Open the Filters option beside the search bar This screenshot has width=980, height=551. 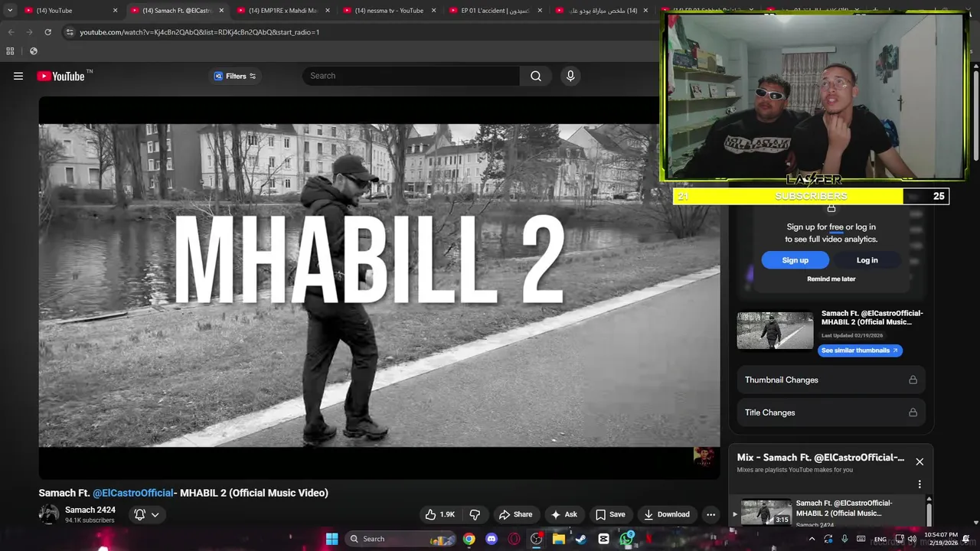pos(235,76)
